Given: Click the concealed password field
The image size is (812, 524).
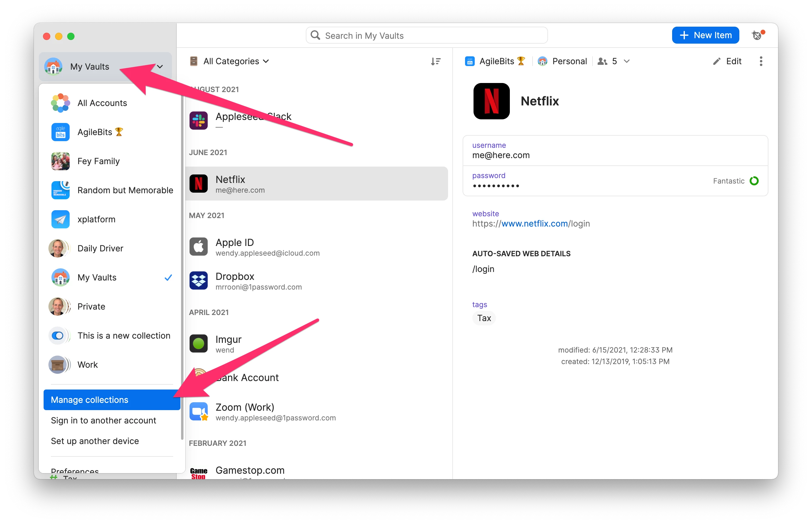Looking at the screenshot, I should click(x=615, y=181).
